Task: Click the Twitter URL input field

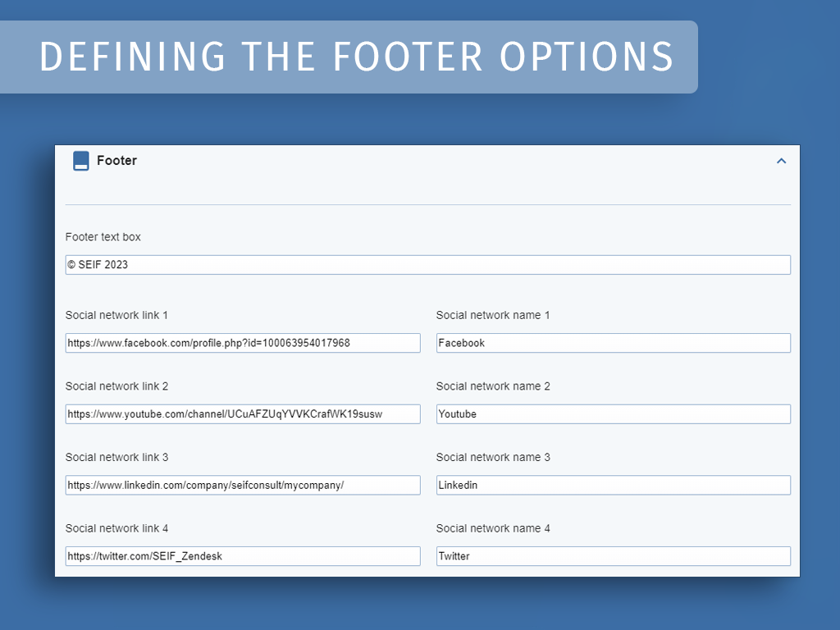Action: [243, 556]
